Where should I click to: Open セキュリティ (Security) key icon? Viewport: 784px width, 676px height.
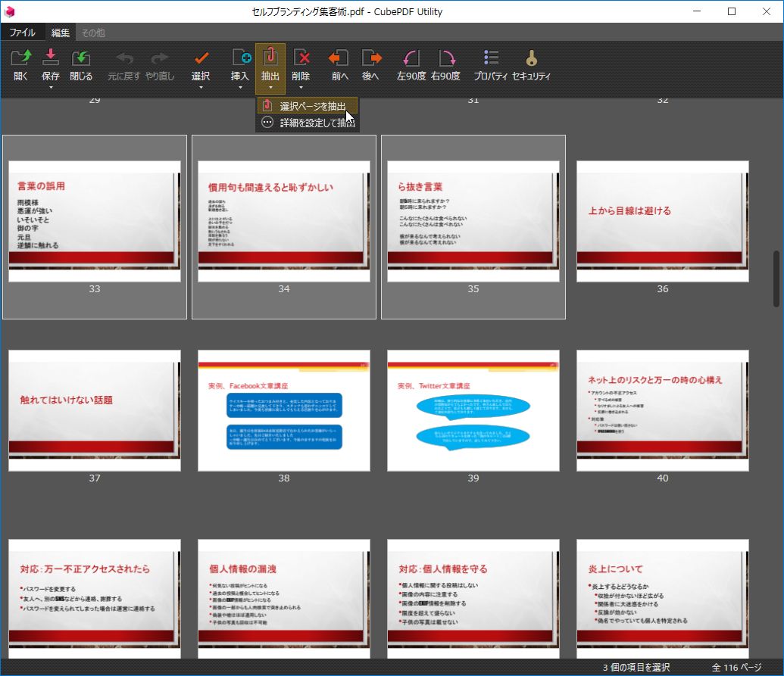pos(532,58)
